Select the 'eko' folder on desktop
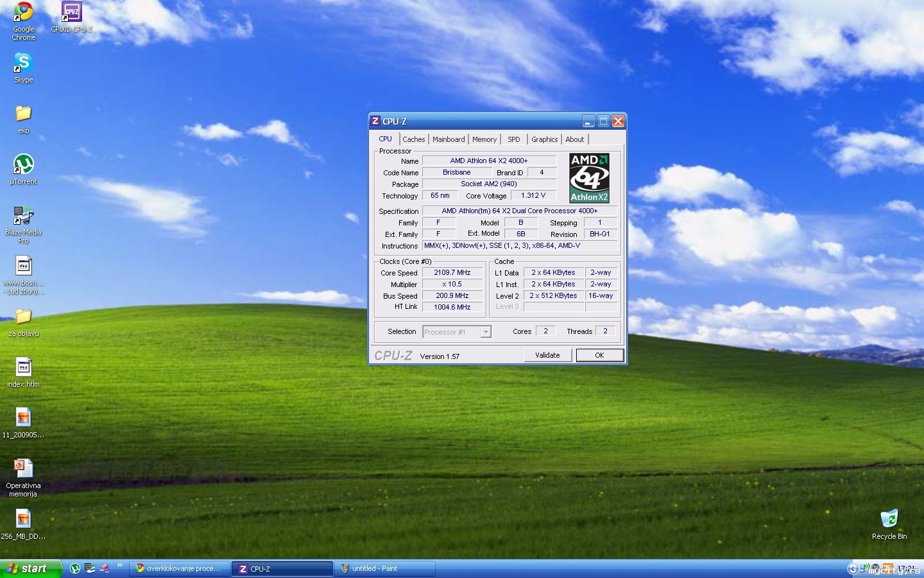 (x=24, y=114)
